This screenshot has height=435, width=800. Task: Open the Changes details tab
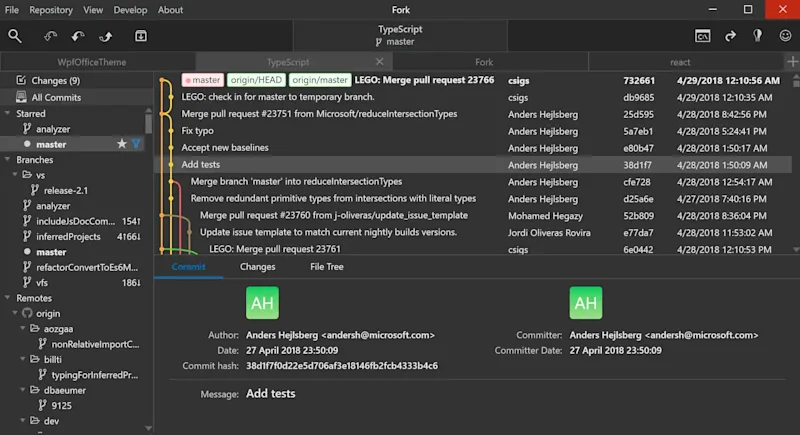(x=258, y=267)
